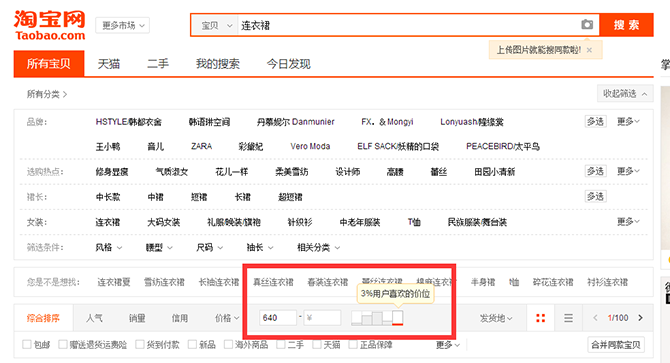Open the 腰型 filter dropdown

[159, 247]
